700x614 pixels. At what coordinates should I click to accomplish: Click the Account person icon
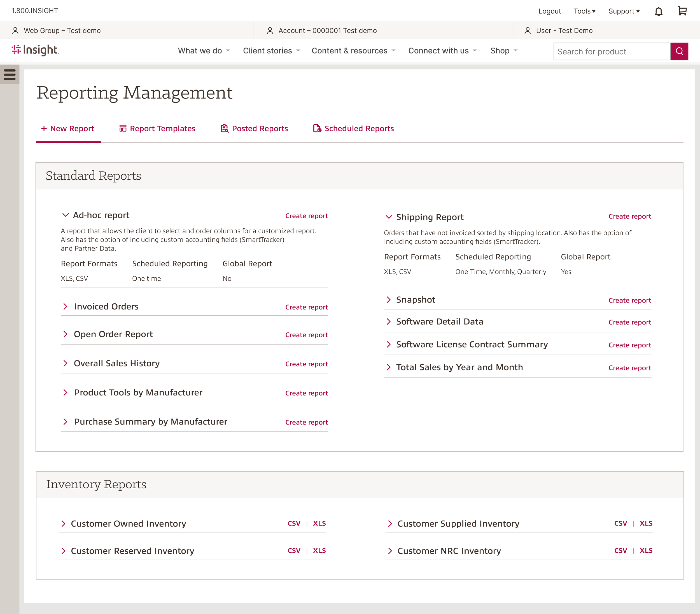point(270,31)
